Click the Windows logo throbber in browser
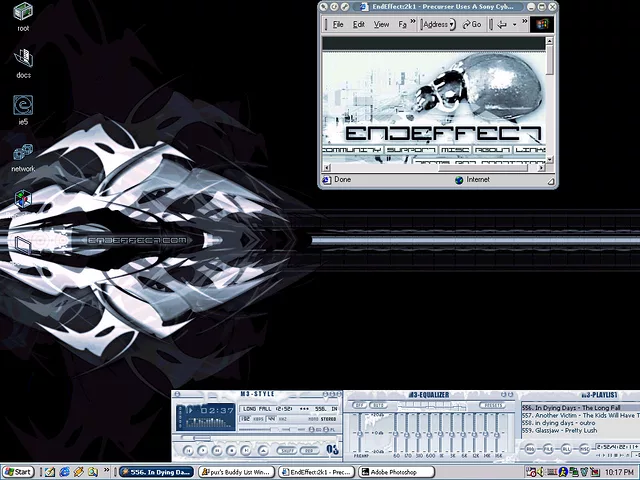This screenshot has width=640, height=480. [542, 24]
